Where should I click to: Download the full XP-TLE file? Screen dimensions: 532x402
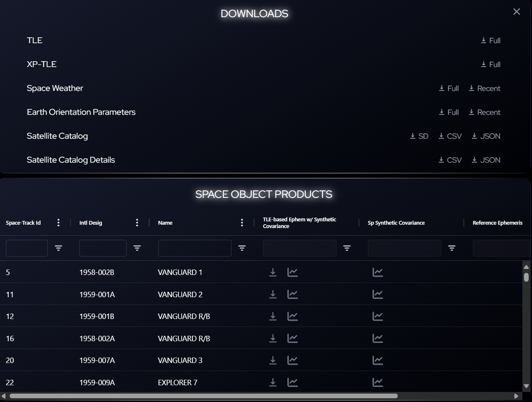(490, 65)
